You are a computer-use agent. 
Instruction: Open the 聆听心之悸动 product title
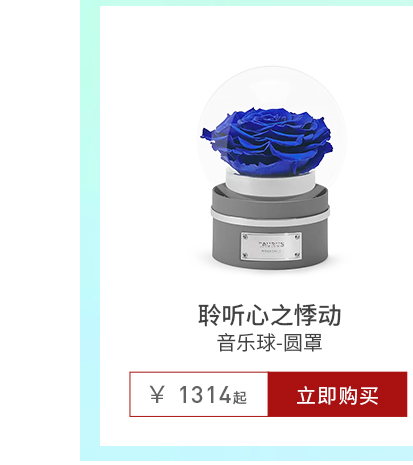click(x=269, y=315)
